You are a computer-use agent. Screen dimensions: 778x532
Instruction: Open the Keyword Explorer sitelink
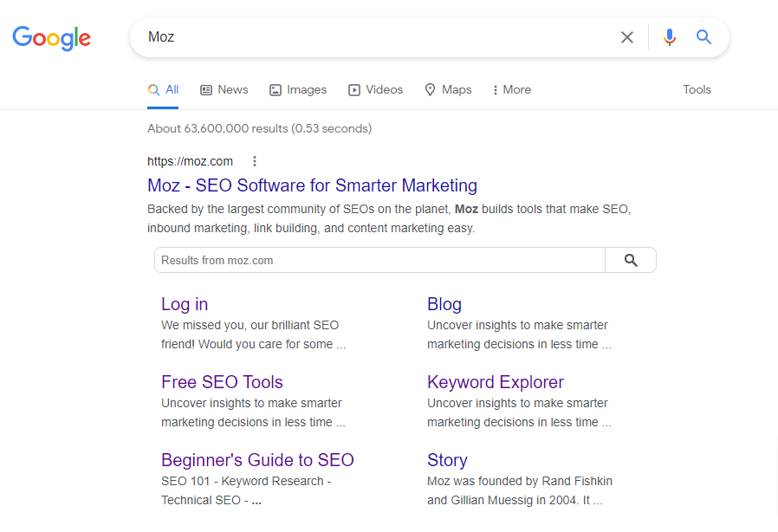pyautogui.click(x=496, y=382)
